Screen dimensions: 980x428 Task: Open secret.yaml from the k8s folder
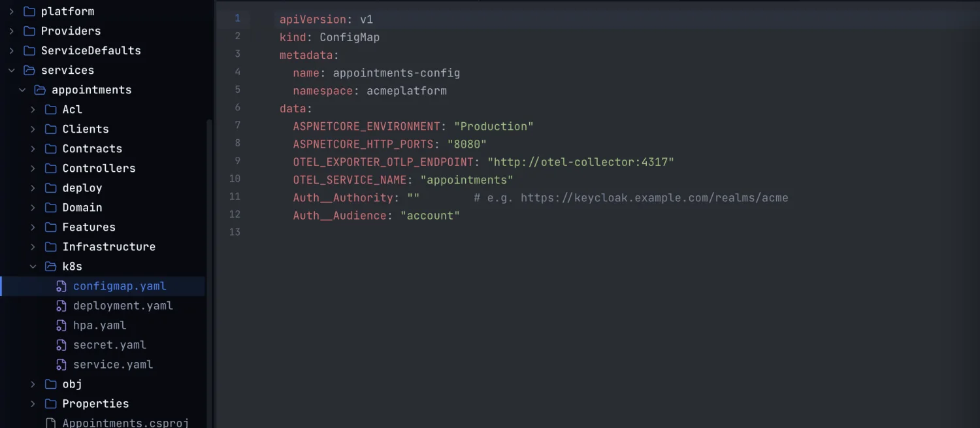click(110, 345)
